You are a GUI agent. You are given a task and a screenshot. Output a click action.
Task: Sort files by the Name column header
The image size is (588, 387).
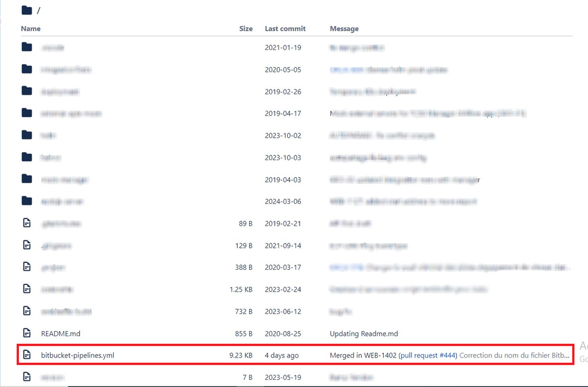(x=31, y=28)
